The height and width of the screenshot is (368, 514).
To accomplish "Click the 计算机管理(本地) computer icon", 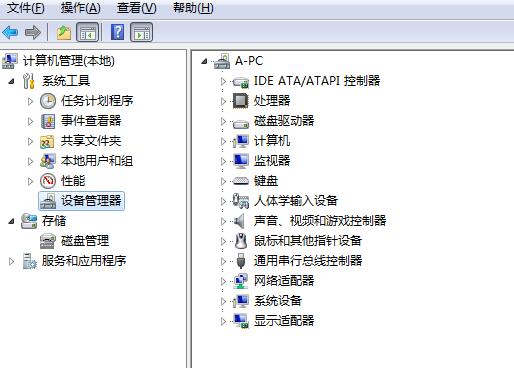I will click(10, 61).
